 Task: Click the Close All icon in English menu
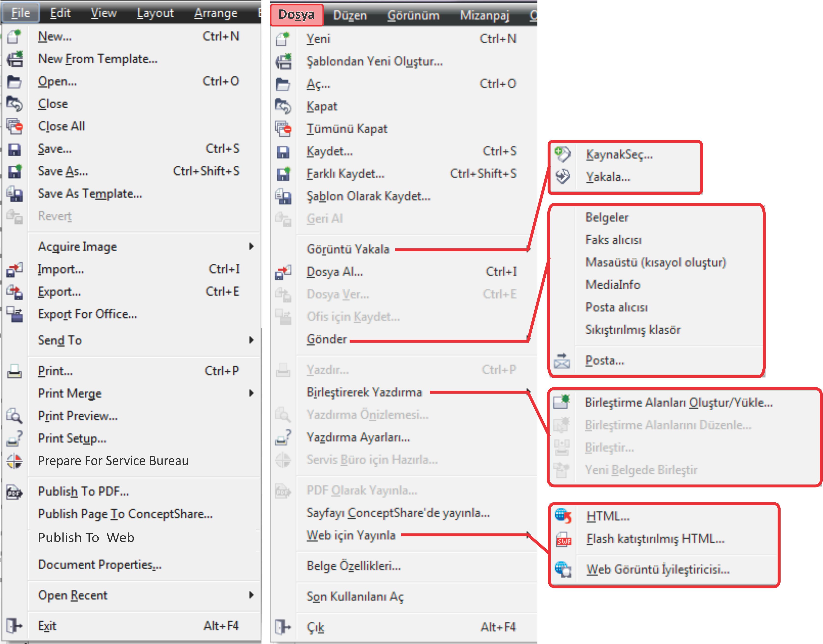(15, 126)
